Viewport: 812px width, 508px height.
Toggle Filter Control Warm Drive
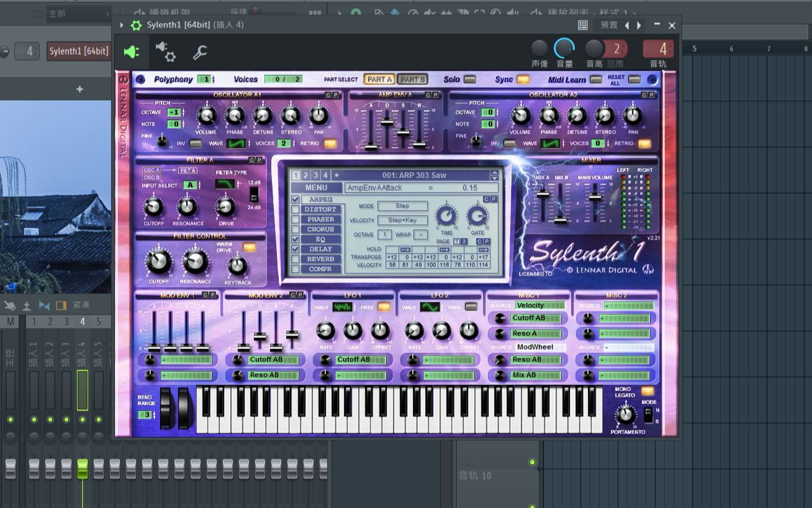[249, 247]
